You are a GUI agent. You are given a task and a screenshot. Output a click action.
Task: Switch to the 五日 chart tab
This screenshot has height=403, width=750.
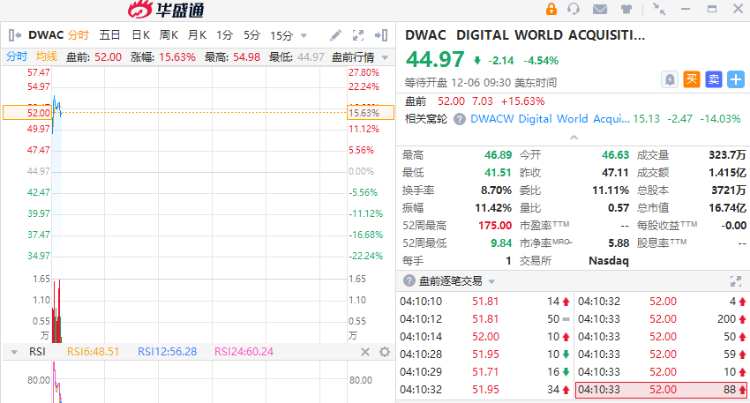tap(110, 35)
